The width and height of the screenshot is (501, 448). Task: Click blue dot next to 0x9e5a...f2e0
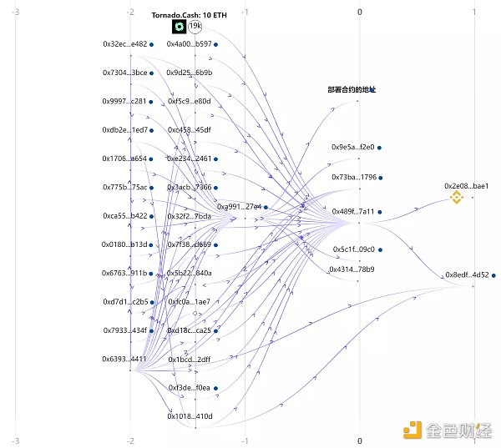(x=380, y=148)
